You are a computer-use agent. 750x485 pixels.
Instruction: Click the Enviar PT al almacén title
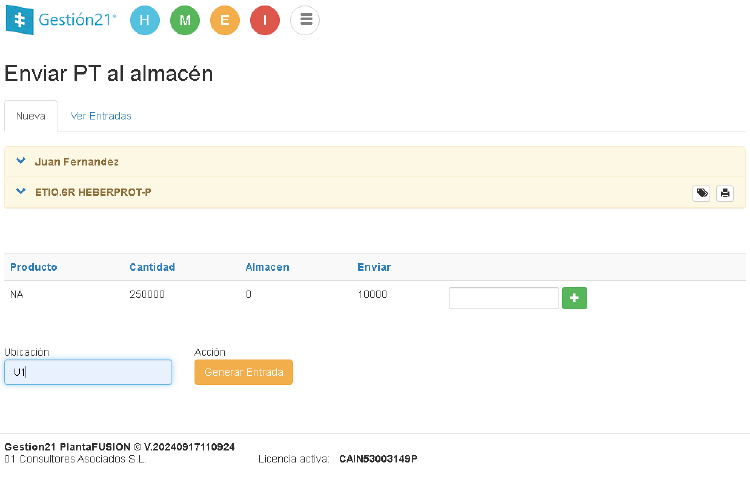109,74
